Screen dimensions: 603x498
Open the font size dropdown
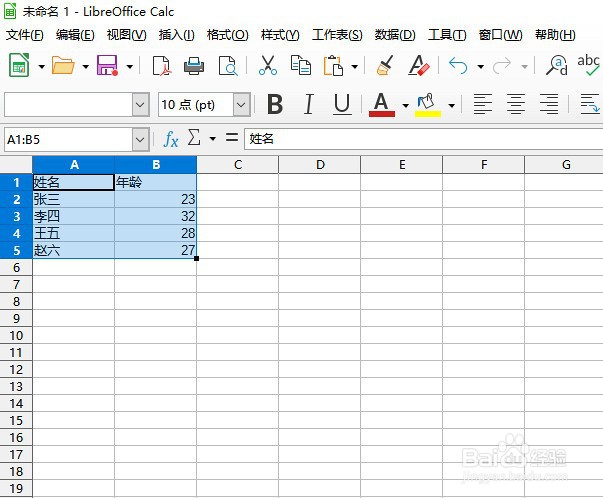point(241,105)
